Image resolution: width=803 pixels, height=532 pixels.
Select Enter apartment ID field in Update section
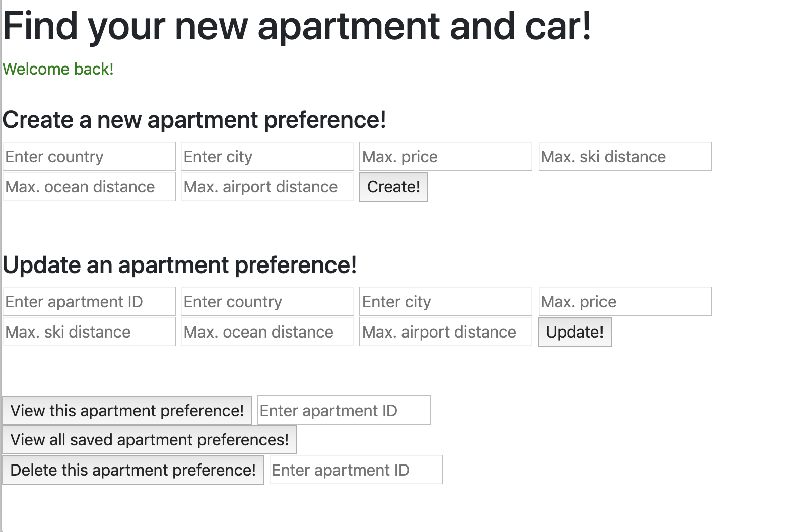click(x=89, y=301)
